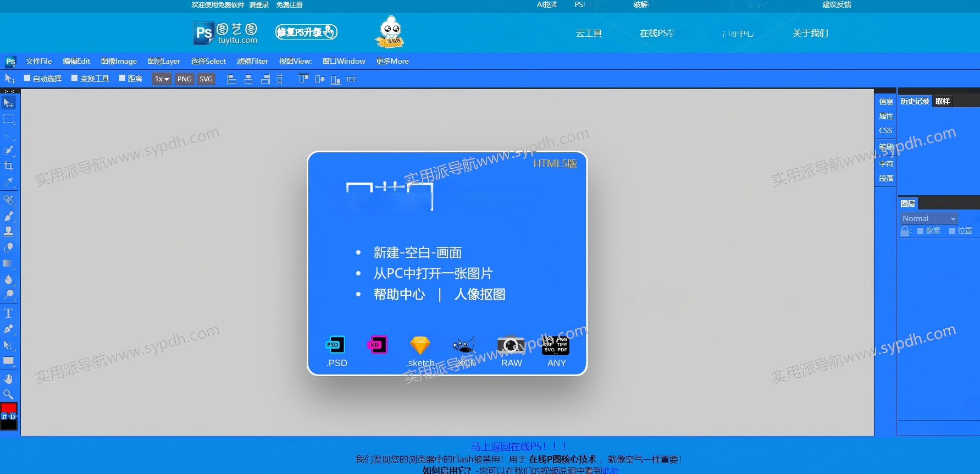Click the Adobe XD format icon
This screenshot has height=474, width=980.
coord(377,345)
